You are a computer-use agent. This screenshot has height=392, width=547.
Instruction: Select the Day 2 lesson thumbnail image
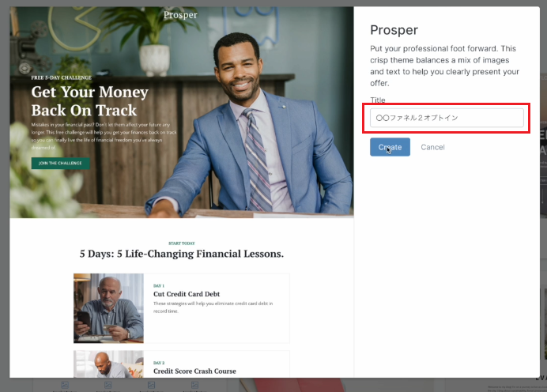coord(108,364)
